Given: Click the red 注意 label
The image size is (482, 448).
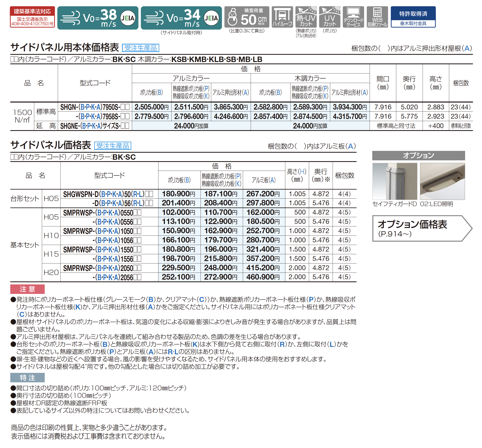Looking at the screenshot, I should coord(27,289).
